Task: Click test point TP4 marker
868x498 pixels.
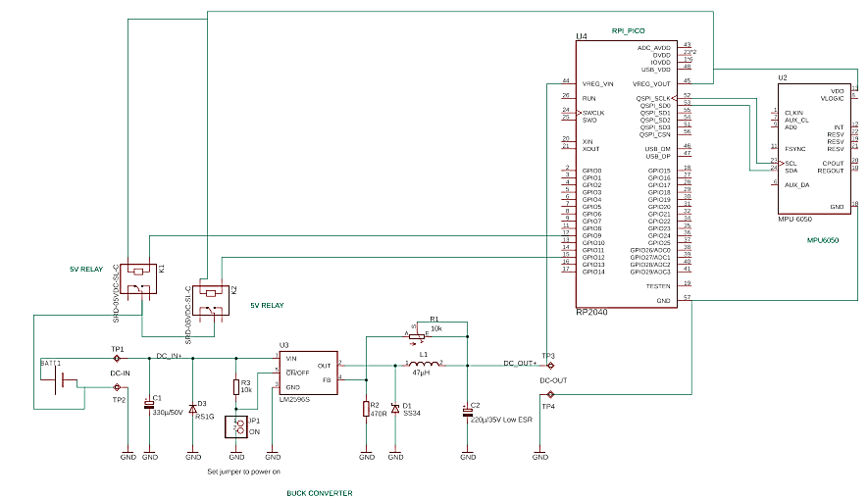Action: [x=550, y=394]
